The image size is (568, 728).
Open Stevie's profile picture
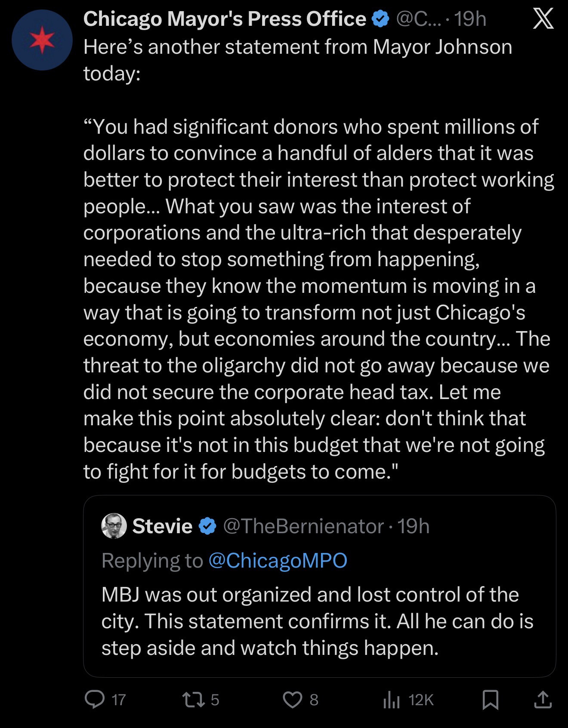point(114,526)
